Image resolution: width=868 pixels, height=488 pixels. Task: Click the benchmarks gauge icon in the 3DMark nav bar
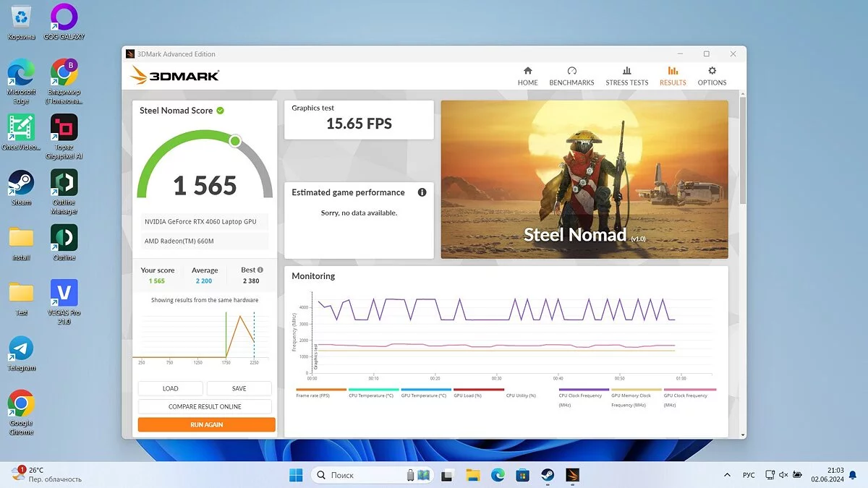click(572, 71)
